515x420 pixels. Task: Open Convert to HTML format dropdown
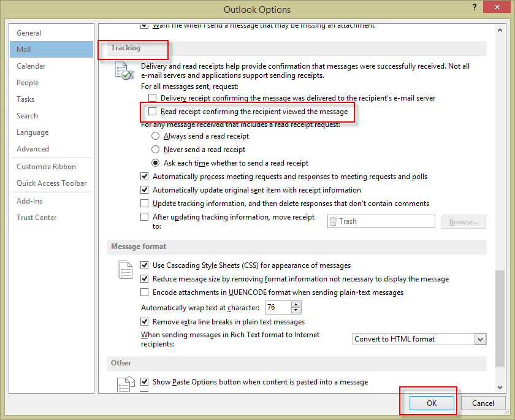(x=480, y=339)
